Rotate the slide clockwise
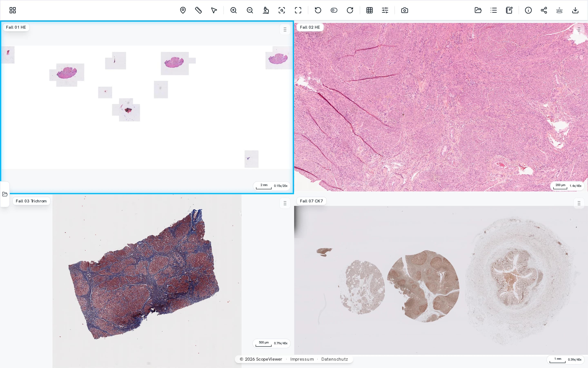Viewport: 588px width, 368px height. click(350, 10)
